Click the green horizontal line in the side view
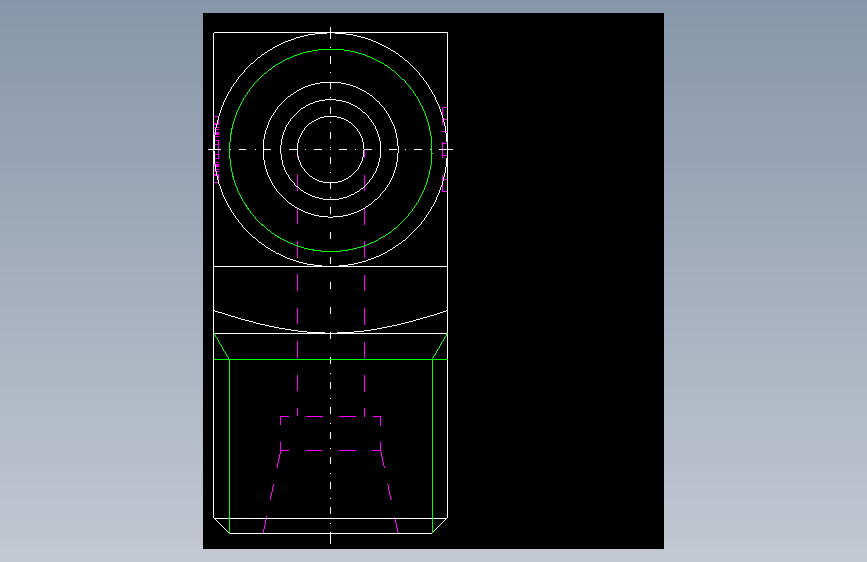The height and width of the screenshot is (562, 867). tap(331, 360)
